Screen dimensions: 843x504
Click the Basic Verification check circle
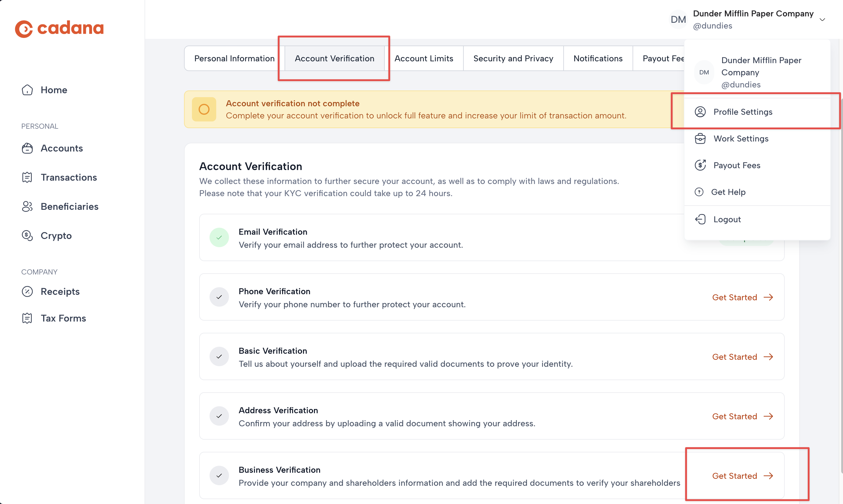click(x=219, y=357)
